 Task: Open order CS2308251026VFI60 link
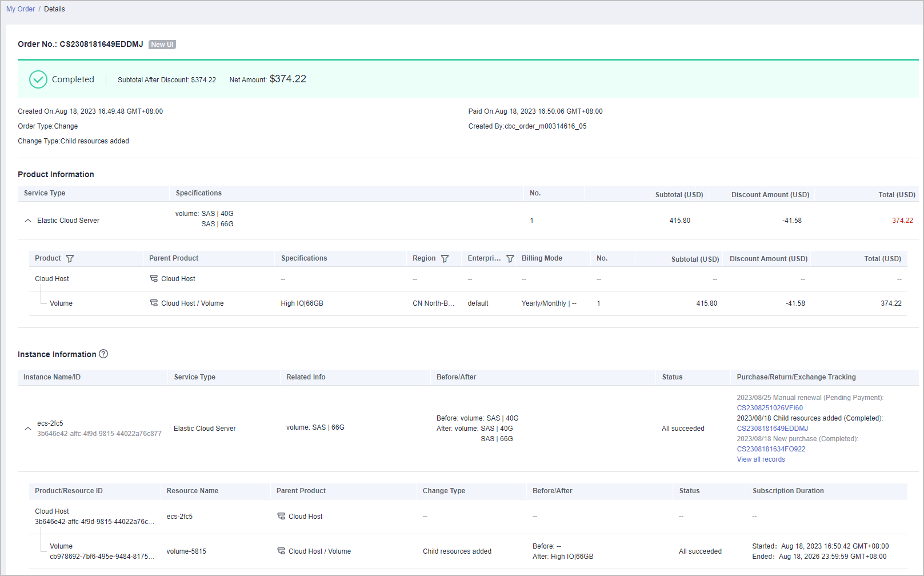pos(770,408)
